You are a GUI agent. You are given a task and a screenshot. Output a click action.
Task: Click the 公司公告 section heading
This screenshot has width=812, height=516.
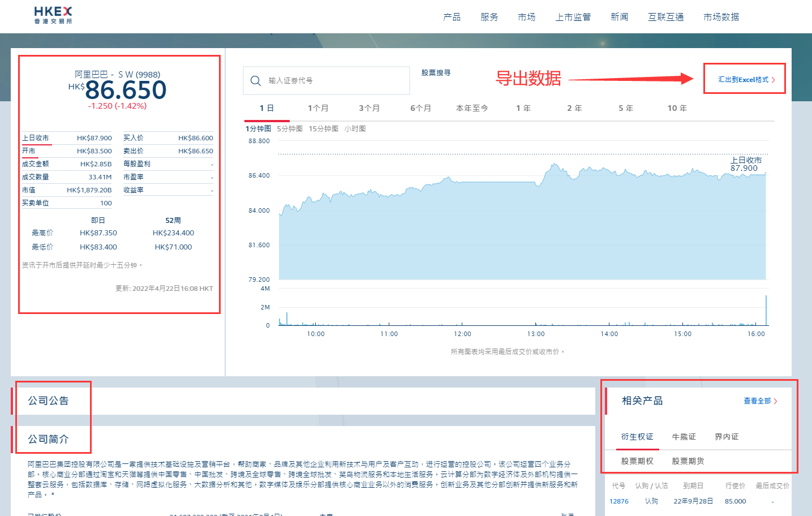(48, 401)
